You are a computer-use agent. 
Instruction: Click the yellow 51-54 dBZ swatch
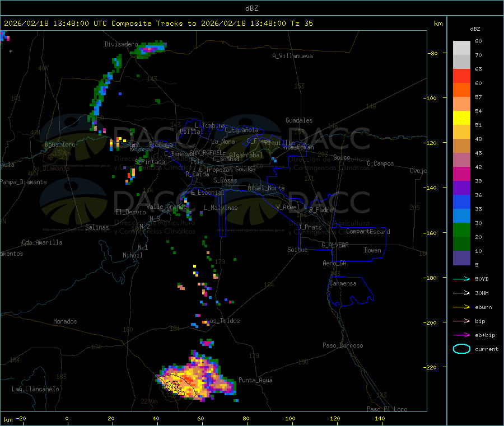click(x=461, y=118)
